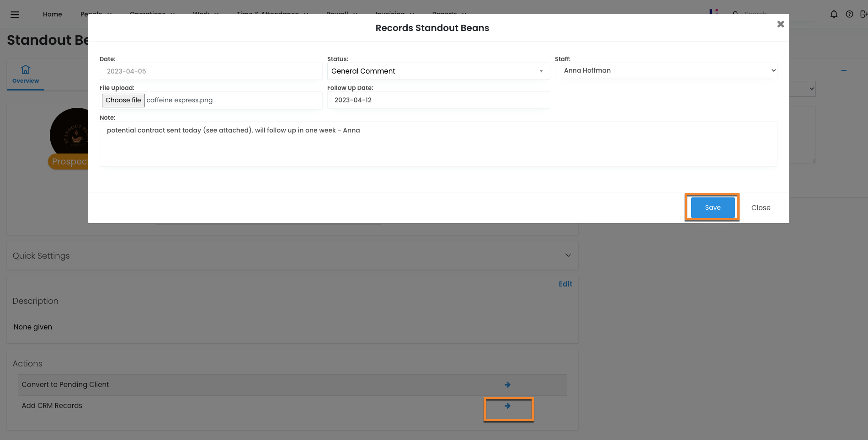This screenshot has height=440, width=868.
Task: Expand the Quick Settings section
Action: click(x=568, y=255)
